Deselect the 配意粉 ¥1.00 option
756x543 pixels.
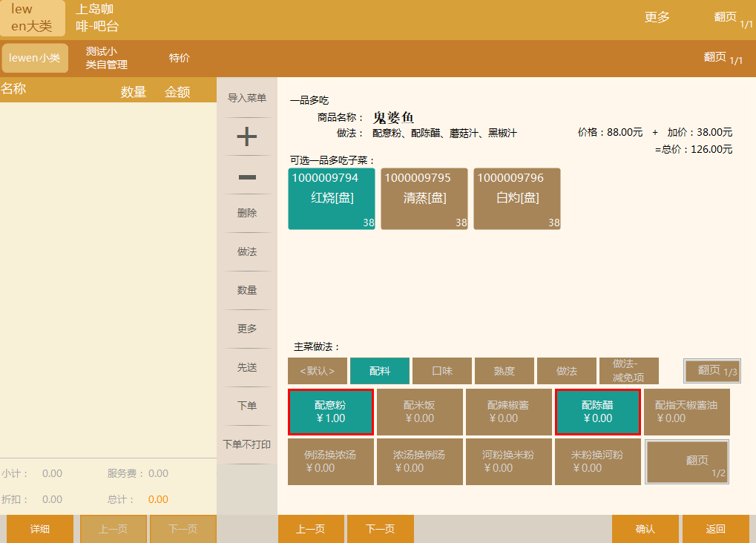pyautogui.click(x=331, y=412)
